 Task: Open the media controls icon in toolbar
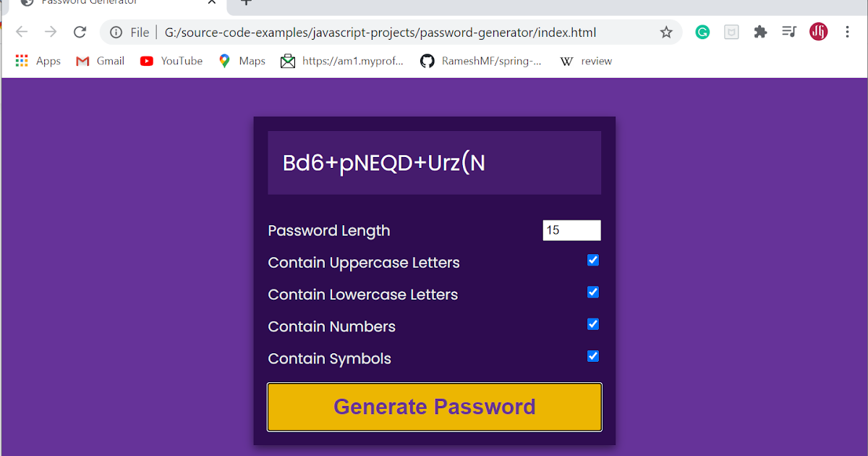[x=789, y=32]
